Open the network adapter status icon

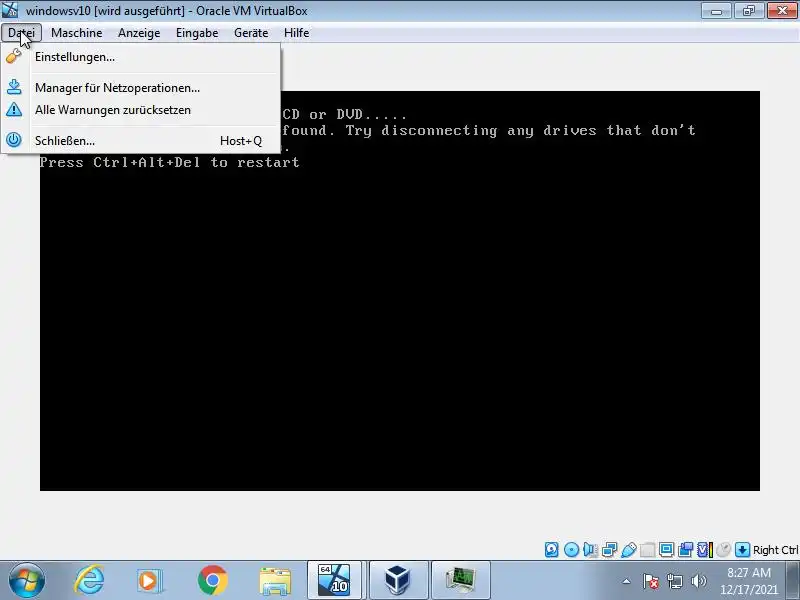pyautogui.click(x=609, y=549)
